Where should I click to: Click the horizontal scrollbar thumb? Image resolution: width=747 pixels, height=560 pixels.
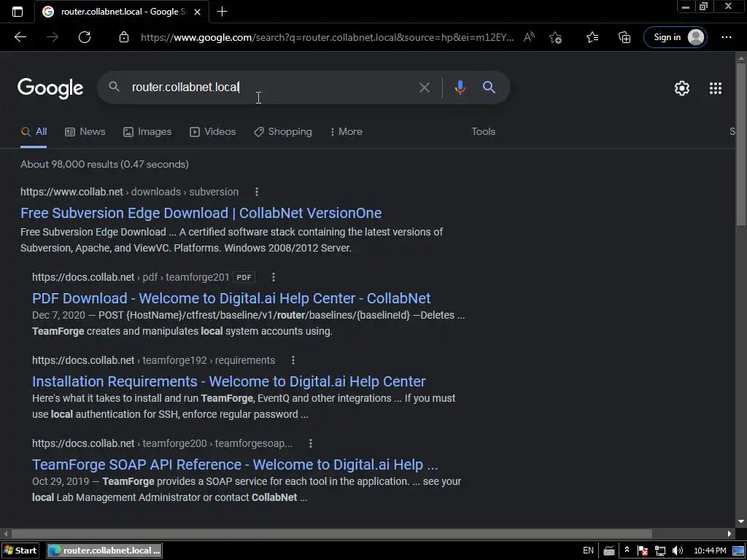point(331,534)
